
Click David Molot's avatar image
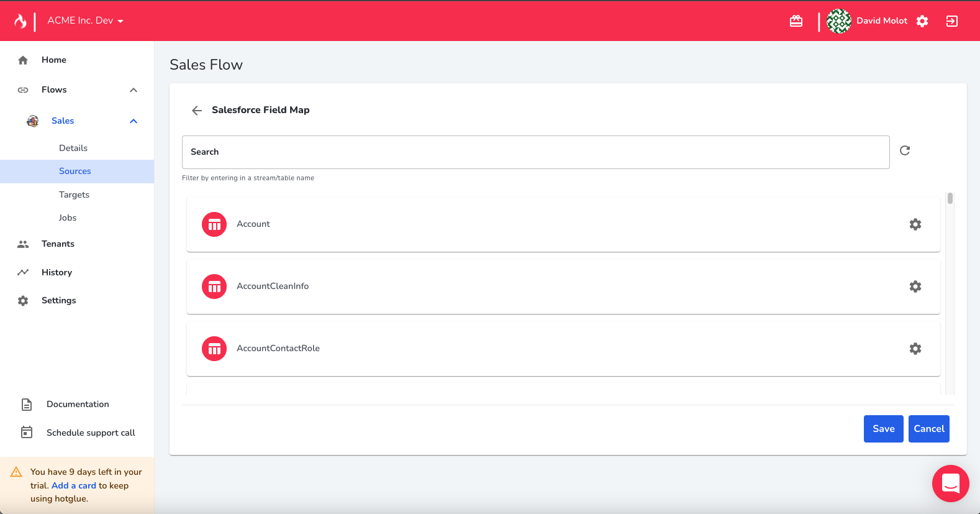[839, 21]
